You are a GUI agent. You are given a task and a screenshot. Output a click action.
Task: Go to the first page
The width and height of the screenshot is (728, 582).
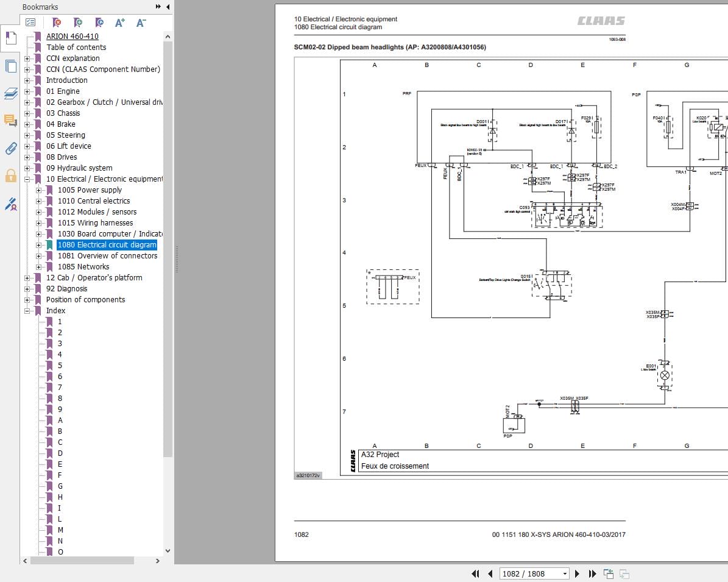475,573
